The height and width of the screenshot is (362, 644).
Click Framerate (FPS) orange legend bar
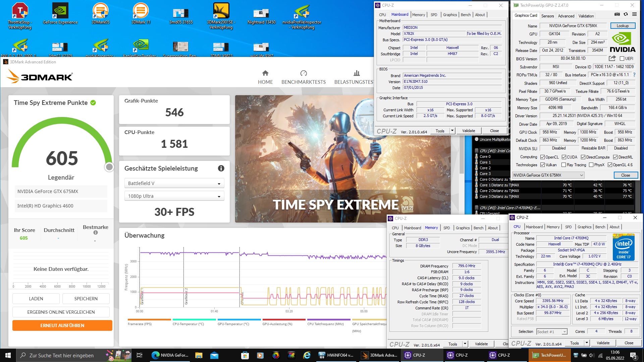click(x=149, y=320)
